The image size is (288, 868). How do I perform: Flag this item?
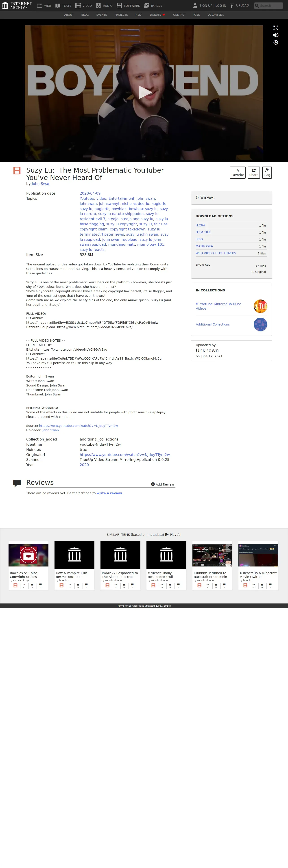point(267,173)
